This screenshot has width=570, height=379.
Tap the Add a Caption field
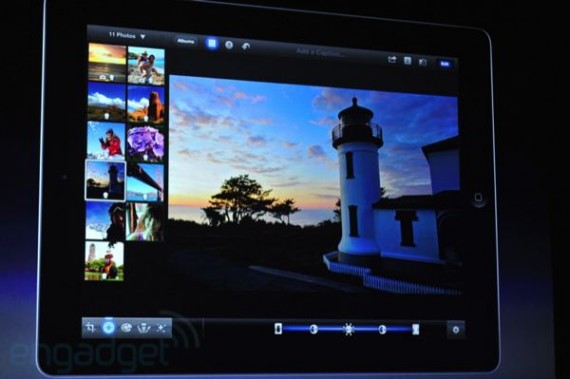click(320, 52)
